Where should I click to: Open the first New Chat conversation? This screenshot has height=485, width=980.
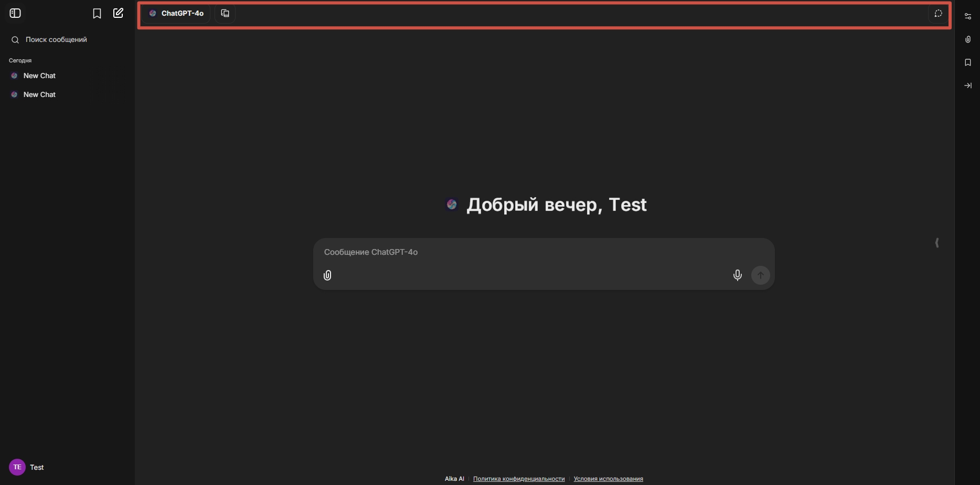point(39,76)
